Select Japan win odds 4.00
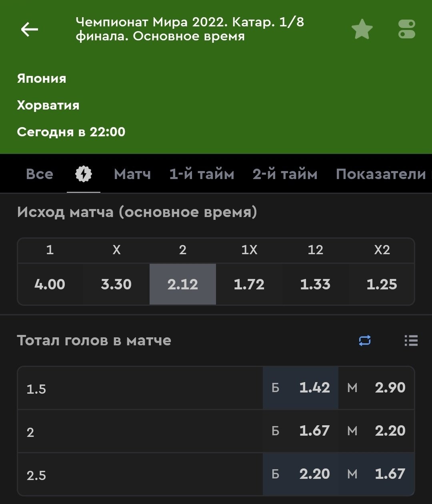 [50, 284]
